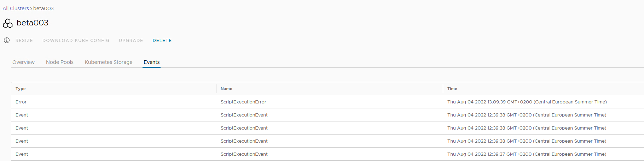Click the Type column header

click(21, 89)
